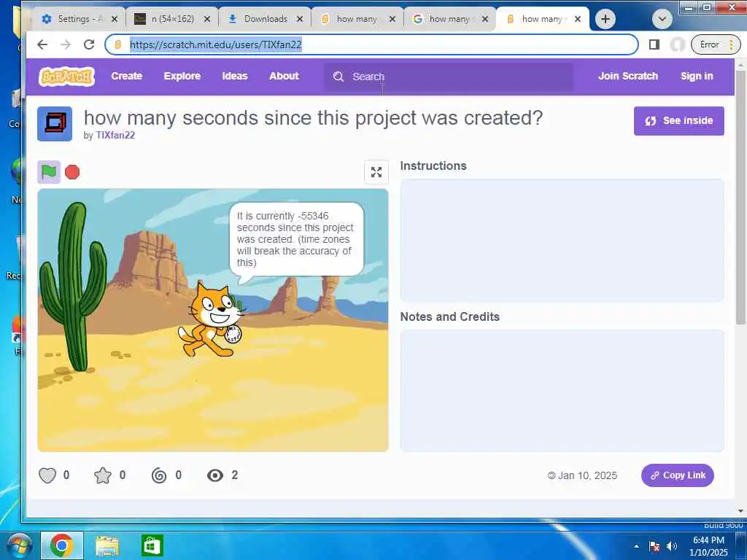Screen dimensions: 747x560
Task: Close the n (54×162) tab
Action: click(206, 19)
